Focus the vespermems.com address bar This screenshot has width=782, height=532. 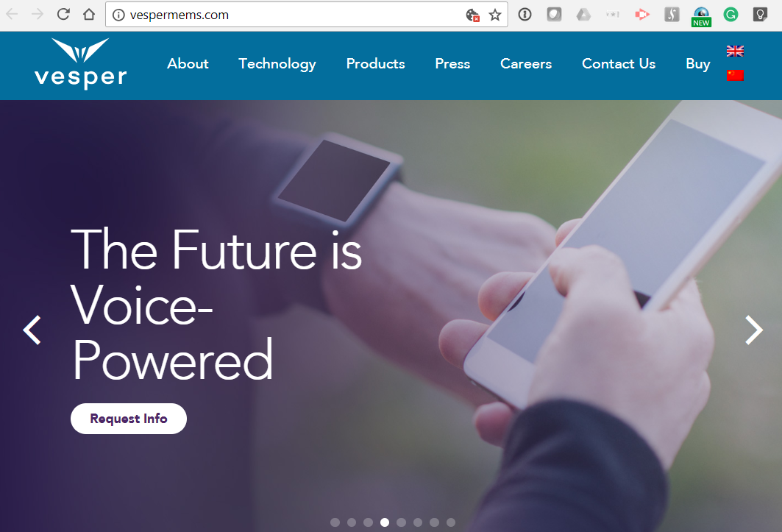pos(294,15)
